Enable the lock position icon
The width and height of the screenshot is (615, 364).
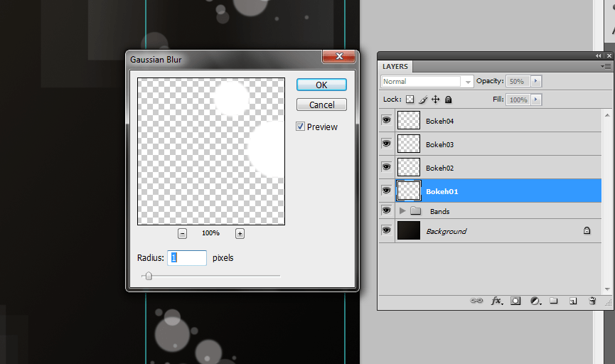[x=435, y=100]
